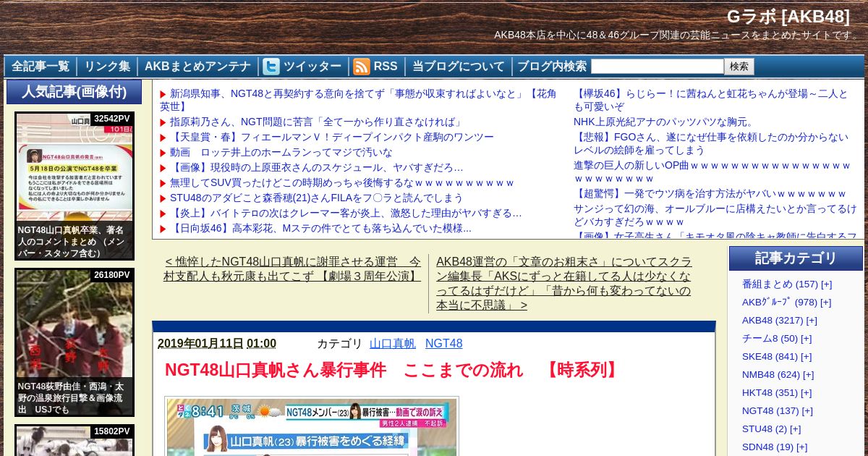
Task: Open the リンク集 menu item
Action: [x=107, y=67]
